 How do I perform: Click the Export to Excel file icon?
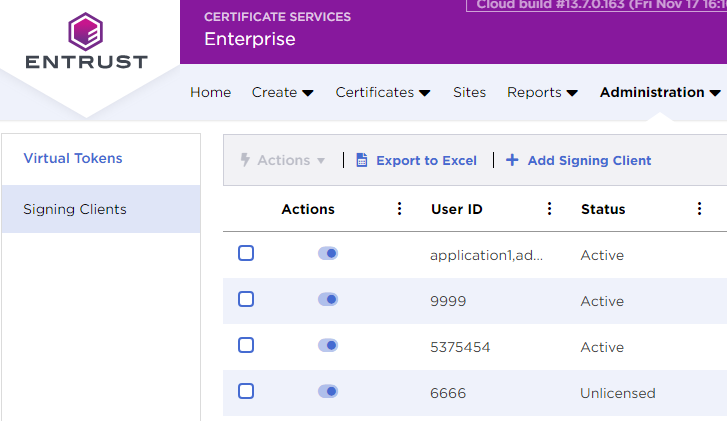pos(362,160)
